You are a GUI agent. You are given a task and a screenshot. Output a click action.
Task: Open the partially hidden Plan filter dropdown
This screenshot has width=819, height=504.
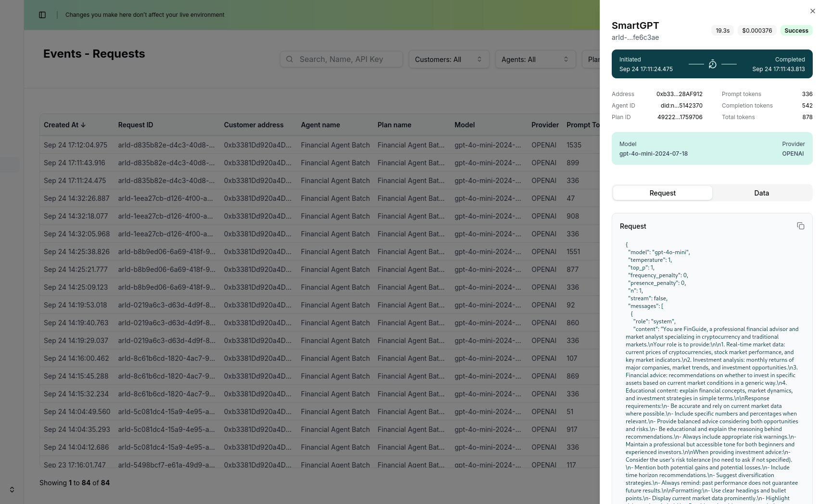click(x=591, y=60)
